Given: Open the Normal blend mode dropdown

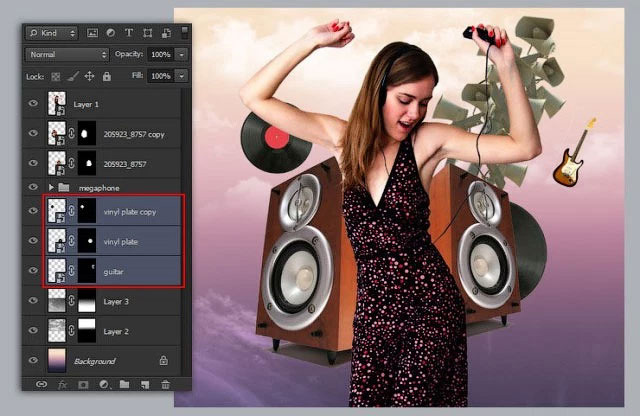Looking at the screenshot, I should pos(67,54).
